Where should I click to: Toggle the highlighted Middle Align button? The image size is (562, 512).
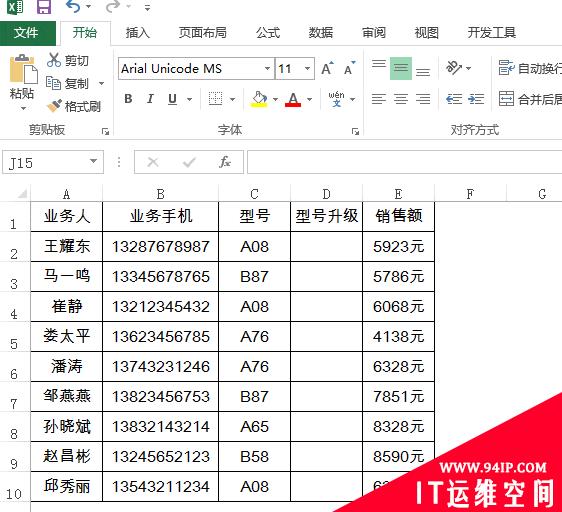tap(401, 68)
